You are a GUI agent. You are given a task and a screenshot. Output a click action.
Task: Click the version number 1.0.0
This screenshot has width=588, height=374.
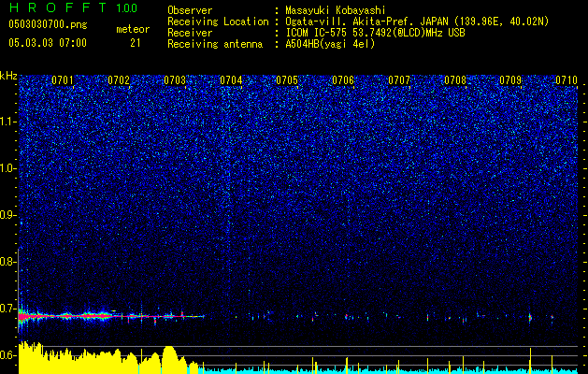point(127,7)
